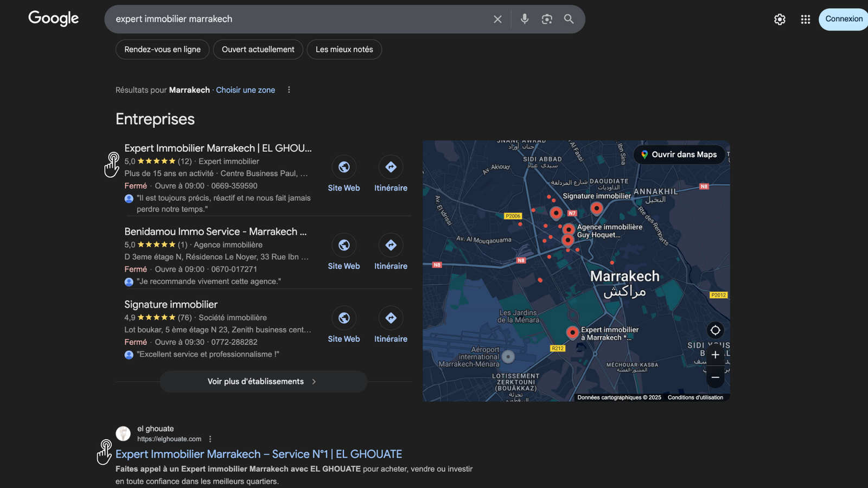Click the search query input field
This screenshot has height=488, width=868.
coord(298,19)
